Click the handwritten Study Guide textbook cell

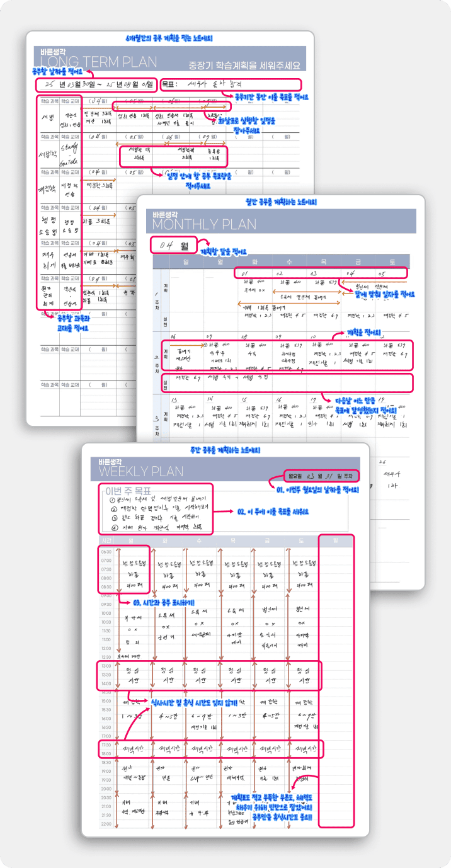[70, 154]
